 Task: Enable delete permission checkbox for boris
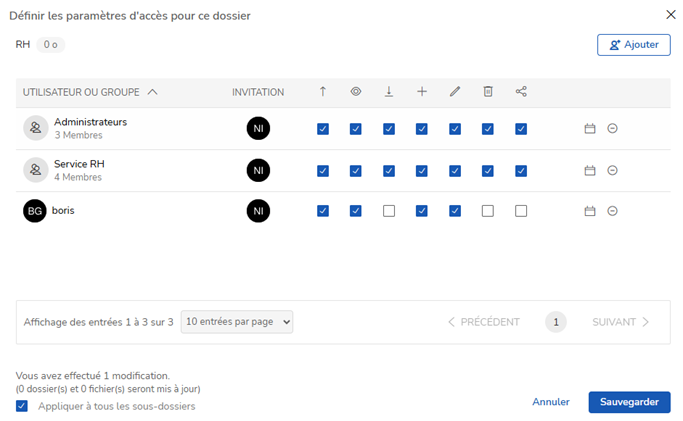coord(488,211)
